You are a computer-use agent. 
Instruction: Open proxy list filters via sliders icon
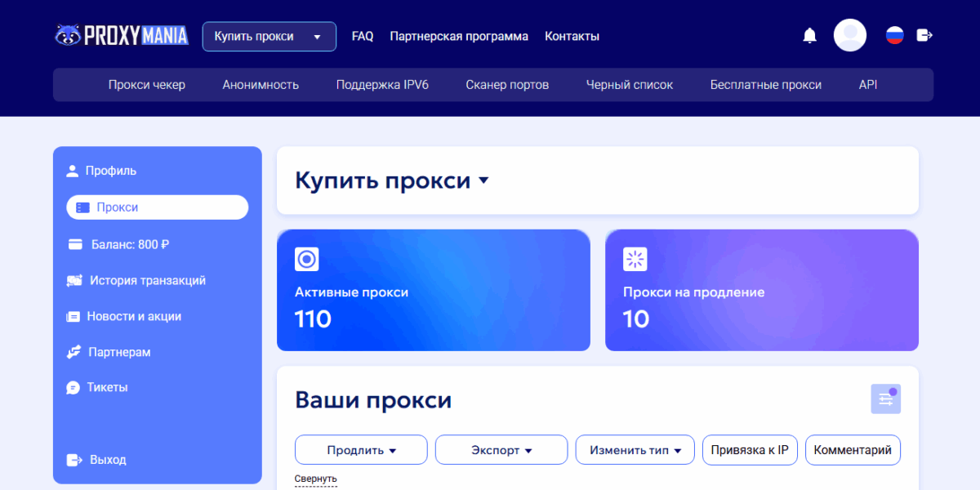(885, 399)
